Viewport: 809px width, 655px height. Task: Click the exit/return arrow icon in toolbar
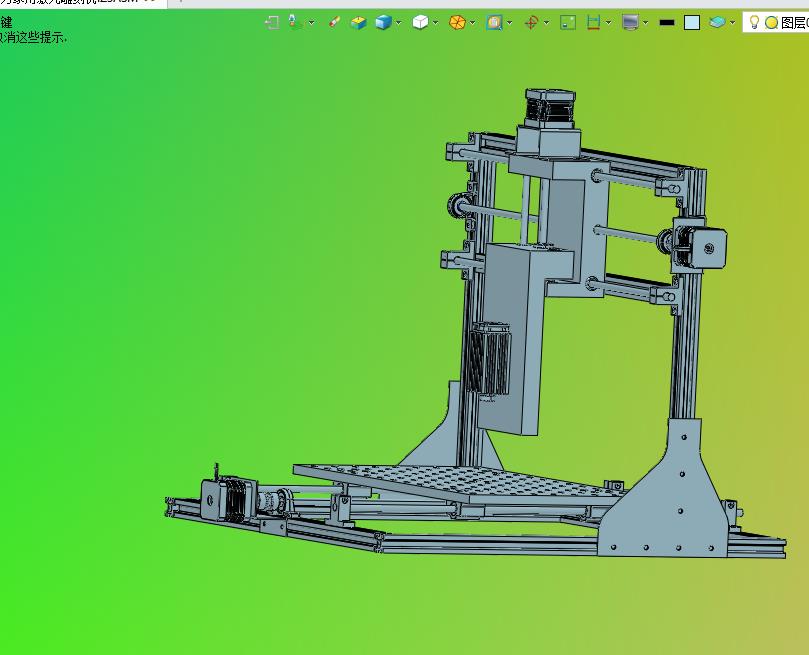point(272,22)
